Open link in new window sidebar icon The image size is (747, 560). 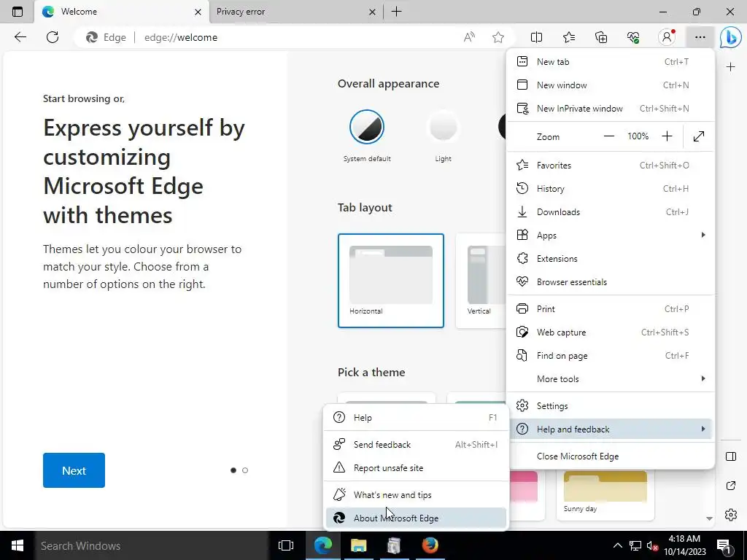click(x=731, y=486)
